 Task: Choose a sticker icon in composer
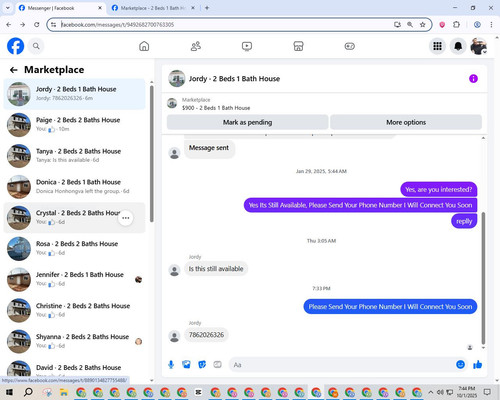(202, 365)
